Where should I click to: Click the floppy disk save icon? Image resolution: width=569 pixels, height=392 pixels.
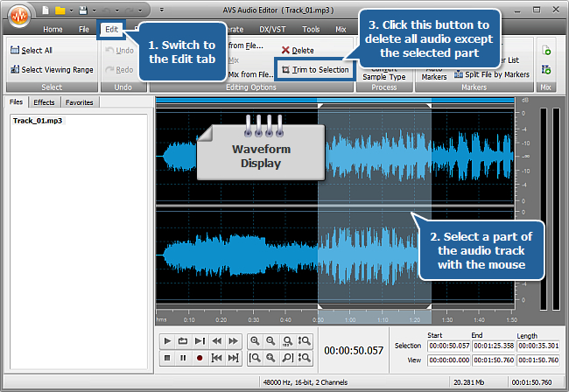click(83, 10)
